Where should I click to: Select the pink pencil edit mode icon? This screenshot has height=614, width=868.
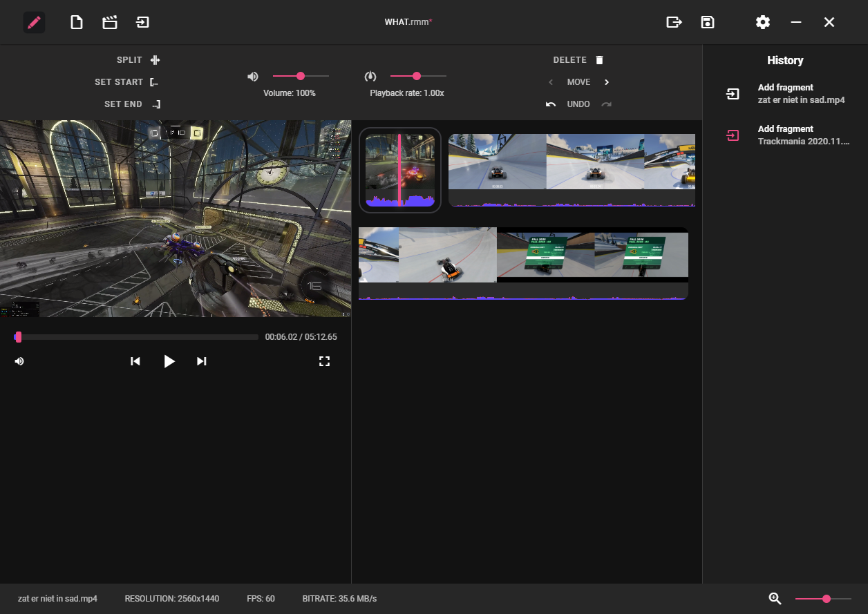pyautogui.click(x=34, y=22)
